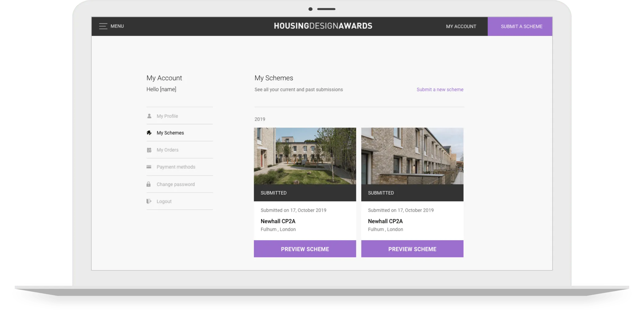Open the terraced houses scheme thumbnail
This screenshot has height=315, width=644.
point(412,156)
